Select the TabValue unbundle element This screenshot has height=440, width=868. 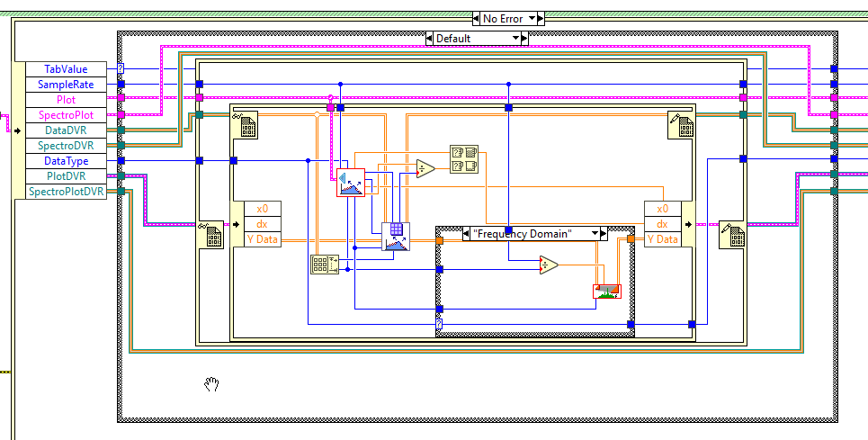tap(66, 69)
